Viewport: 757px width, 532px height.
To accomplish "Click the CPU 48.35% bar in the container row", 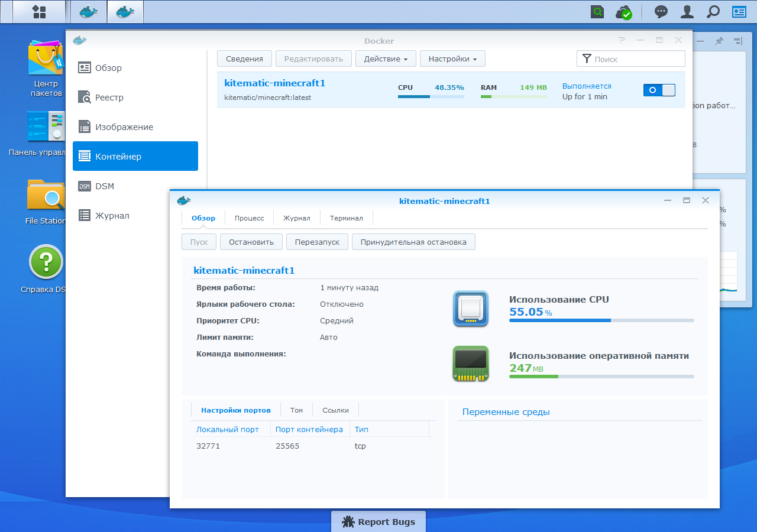I will pyautogui.click(x=431, y=96).
